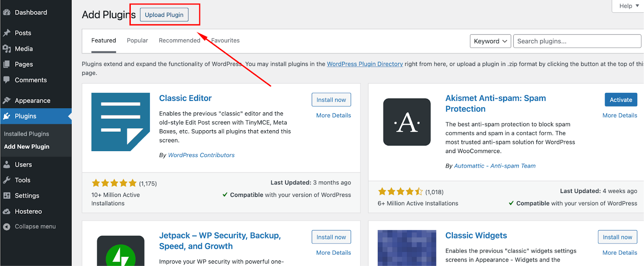Open WordPress Contributors author link
The width and height of the screenshot is (644, 266).
(x=201, y=155)
